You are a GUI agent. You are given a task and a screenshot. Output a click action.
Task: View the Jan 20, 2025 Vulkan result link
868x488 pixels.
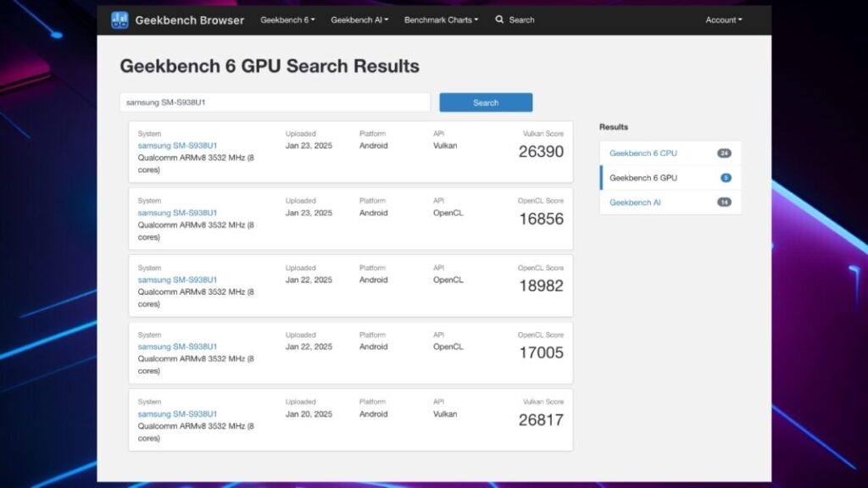pos(177,414)
